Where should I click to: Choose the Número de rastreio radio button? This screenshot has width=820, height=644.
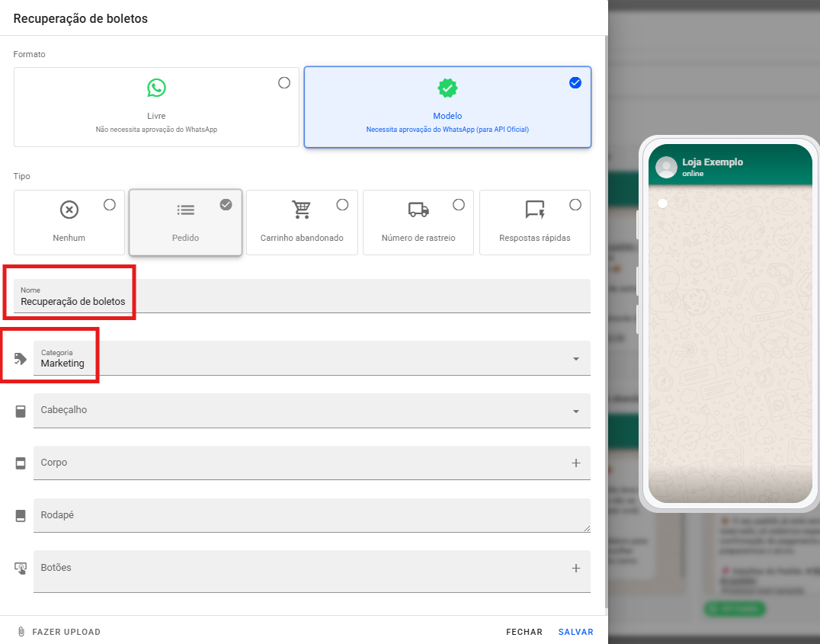pos(459,204)
